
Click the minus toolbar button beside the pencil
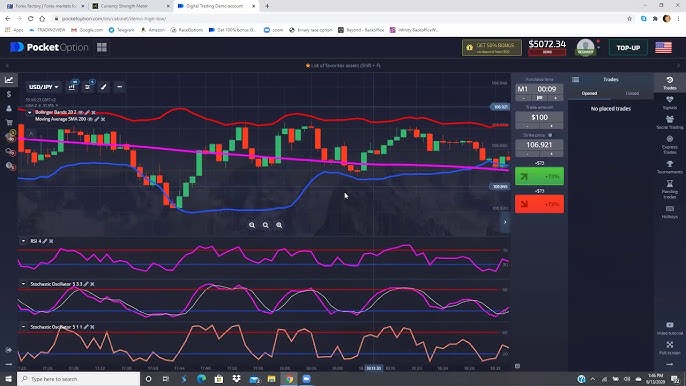pos(119,87)
